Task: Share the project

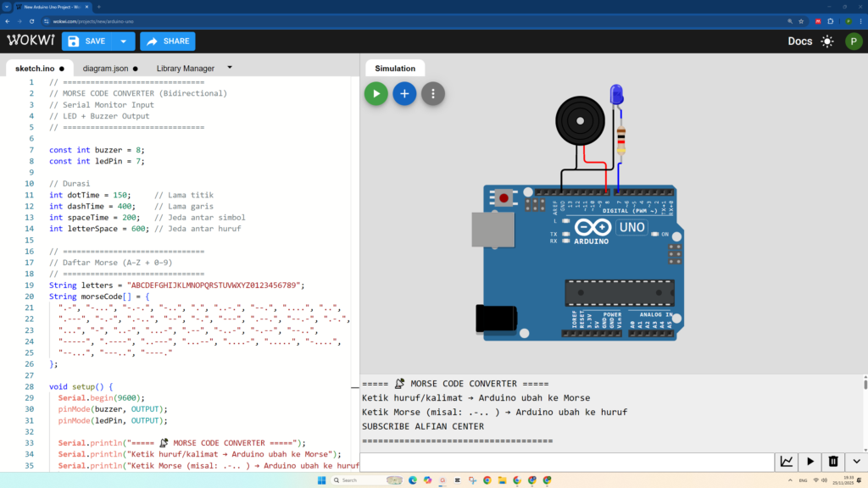Action: click(168, 41)
